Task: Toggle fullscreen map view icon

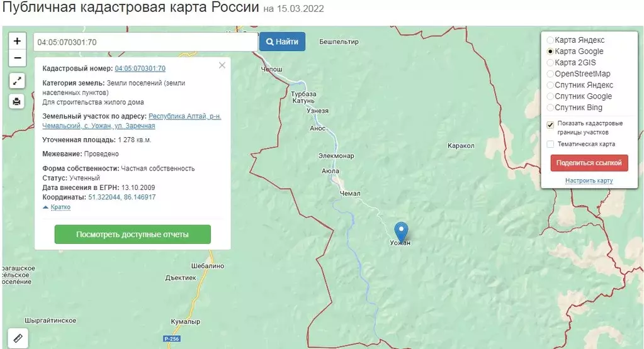Action: (17, 80)
